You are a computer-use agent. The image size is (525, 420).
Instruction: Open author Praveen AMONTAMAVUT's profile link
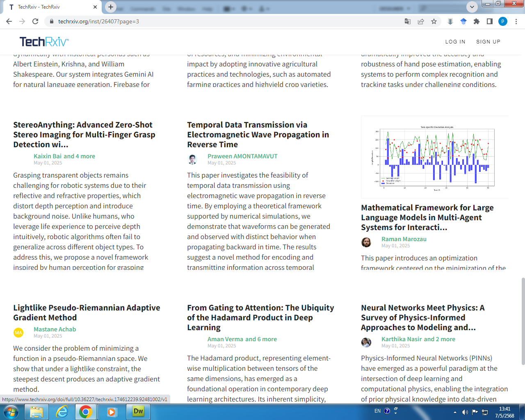pos(242,156)
